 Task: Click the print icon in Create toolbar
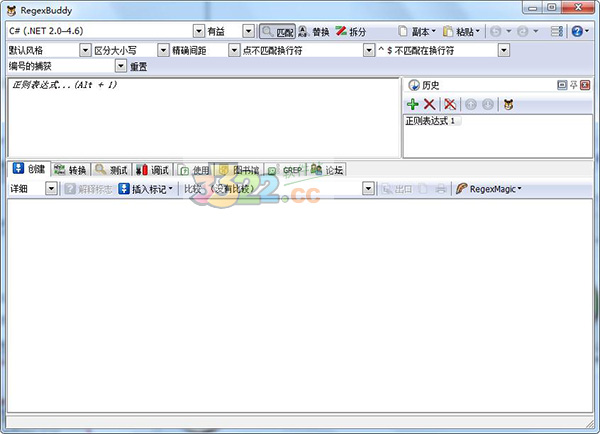point(441,189)
